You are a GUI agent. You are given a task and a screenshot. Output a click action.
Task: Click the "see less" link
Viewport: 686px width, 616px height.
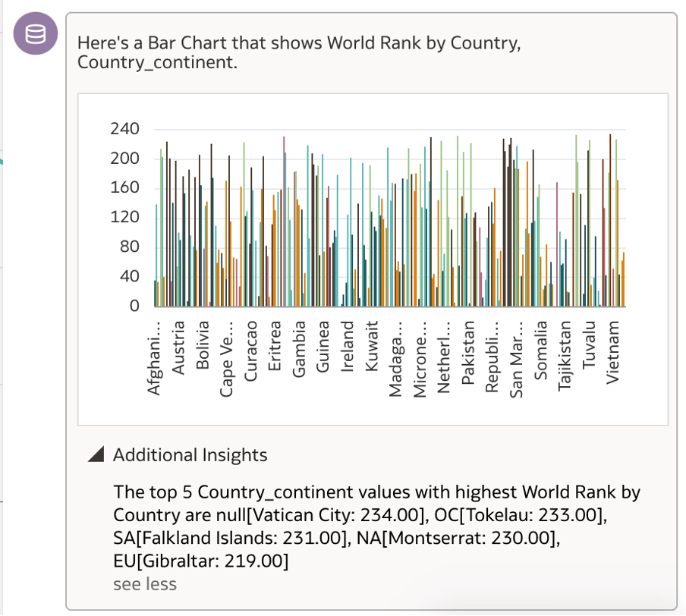point(144,583)
